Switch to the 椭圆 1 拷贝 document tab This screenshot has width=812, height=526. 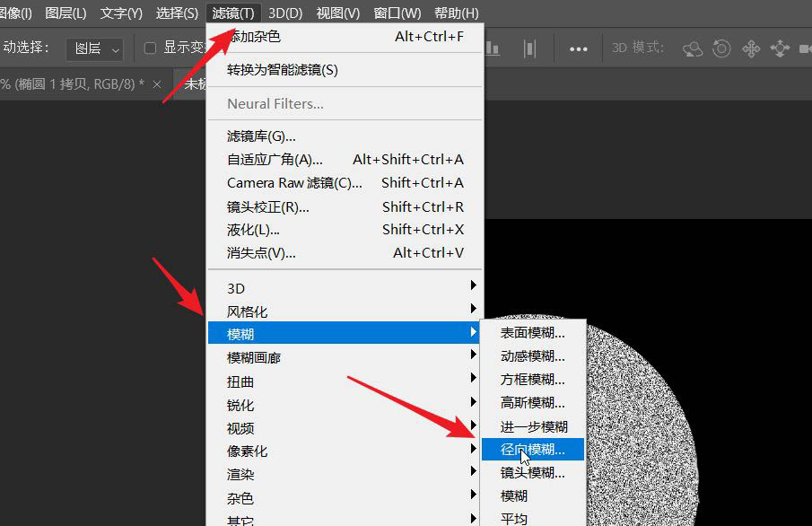coord(73,84)
